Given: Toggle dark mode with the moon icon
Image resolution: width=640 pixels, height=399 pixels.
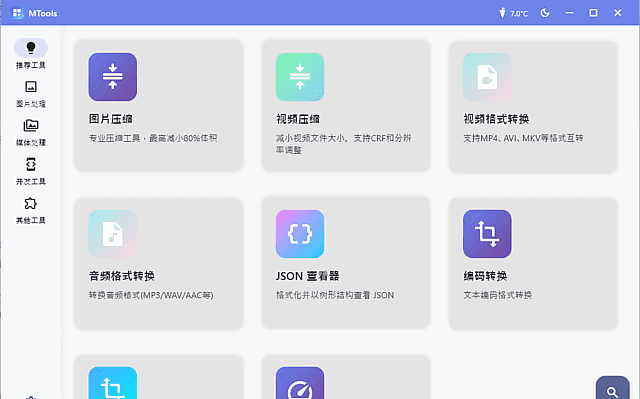Looking at the screenshot, I should point(545,13).
